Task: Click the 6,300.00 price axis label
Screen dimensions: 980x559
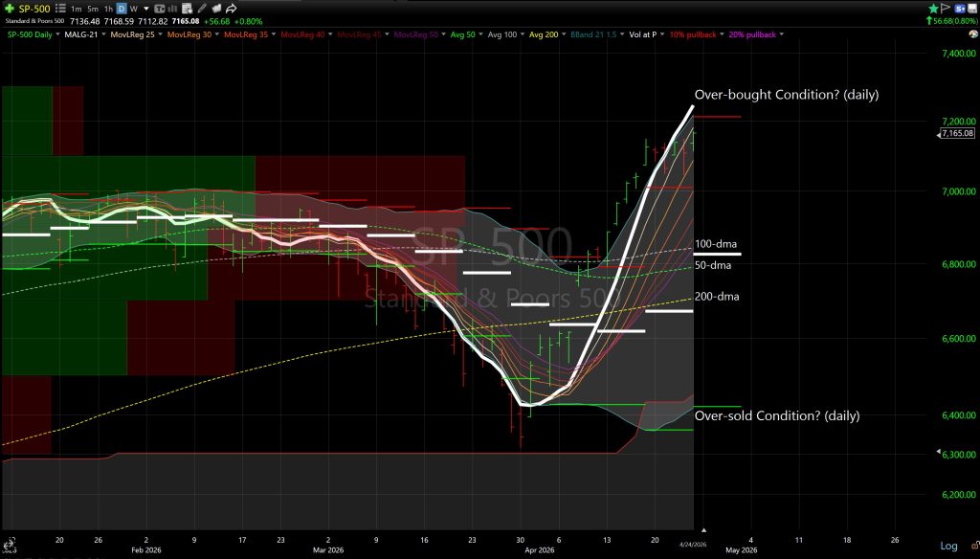Action: coord(959,456)
